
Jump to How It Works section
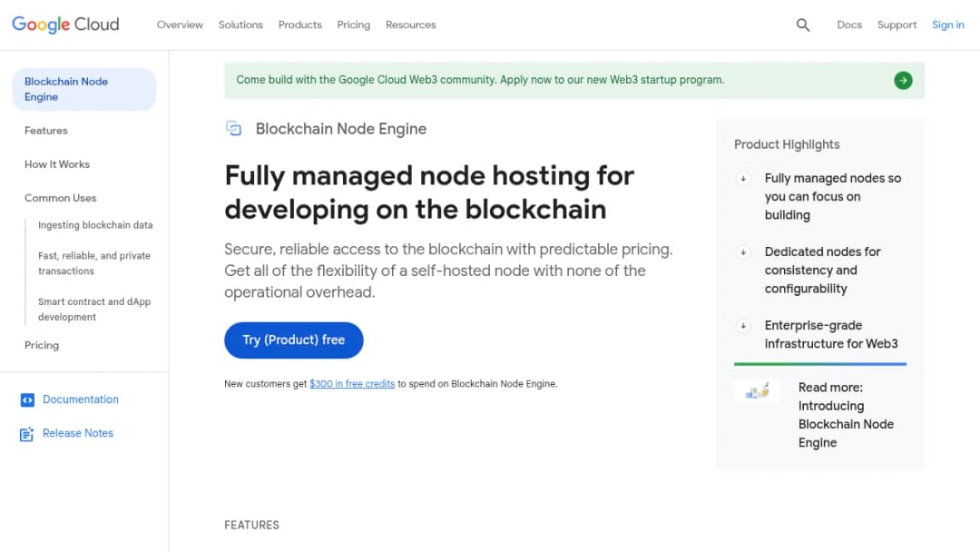coord(57,164)
